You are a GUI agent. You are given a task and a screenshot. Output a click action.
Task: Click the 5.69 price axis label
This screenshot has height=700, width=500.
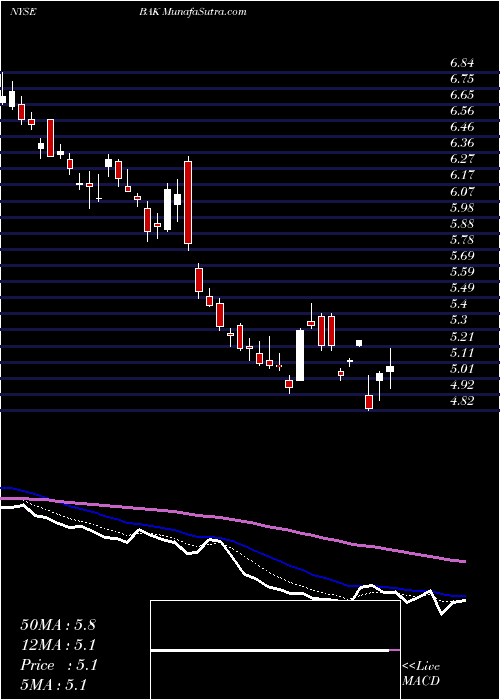[462, 256]
